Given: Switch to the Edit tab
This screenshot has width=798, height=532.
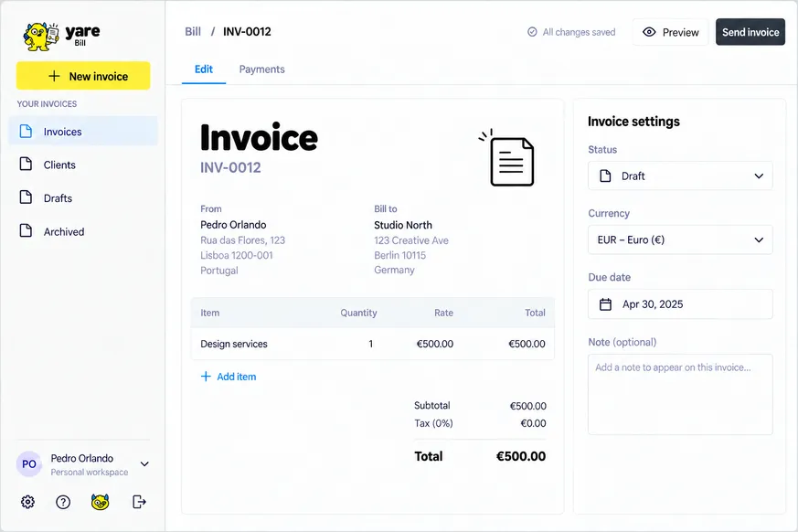Looking at the screenshot, I should click(204, 69).
